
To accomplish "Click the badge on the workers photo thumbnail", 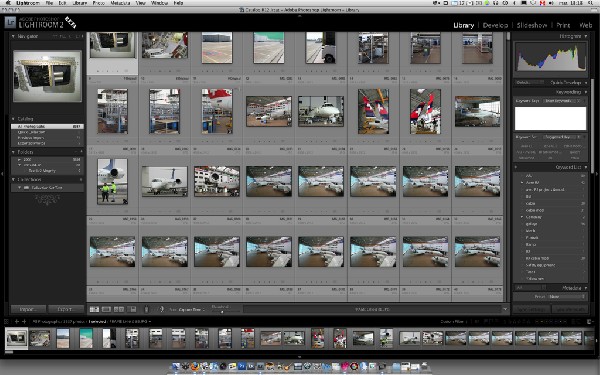I will tap(125, 201).
